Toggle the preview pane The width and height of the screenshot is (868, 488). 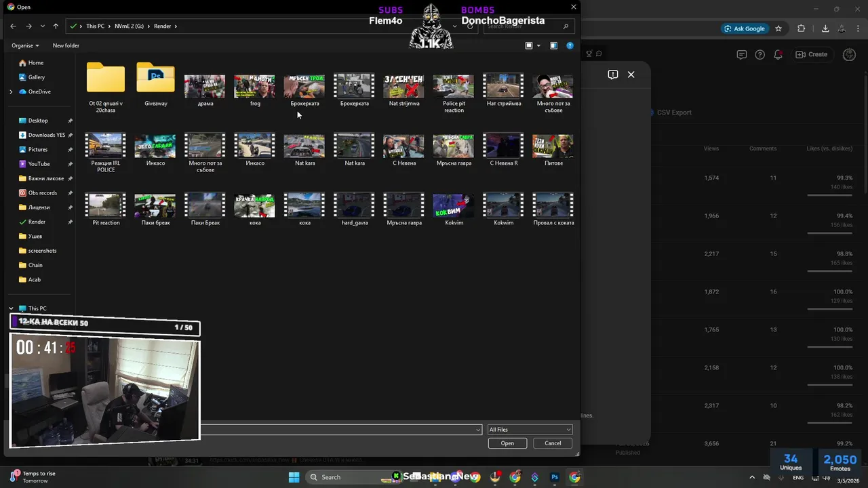(553, 45)
